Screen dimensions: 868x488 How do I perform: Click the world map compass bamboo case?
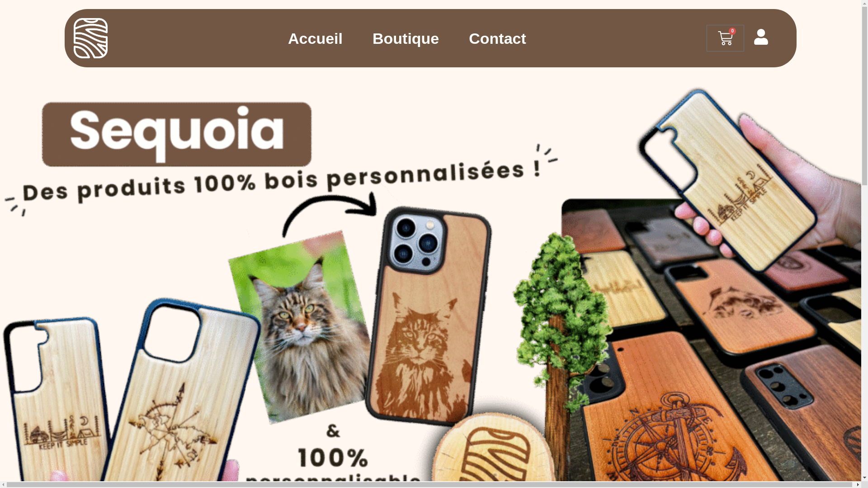(181, 393)
